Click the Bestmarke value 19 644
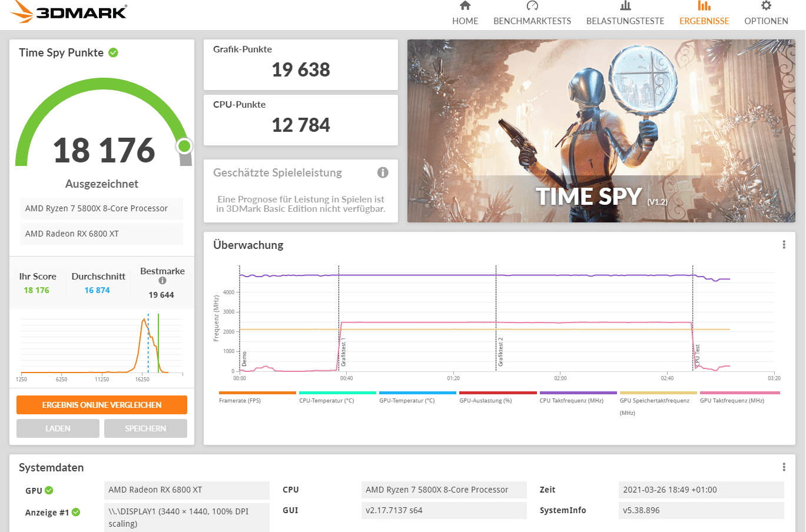The width and height of the screenshot is (806, 532). click(x=161, y=295)
